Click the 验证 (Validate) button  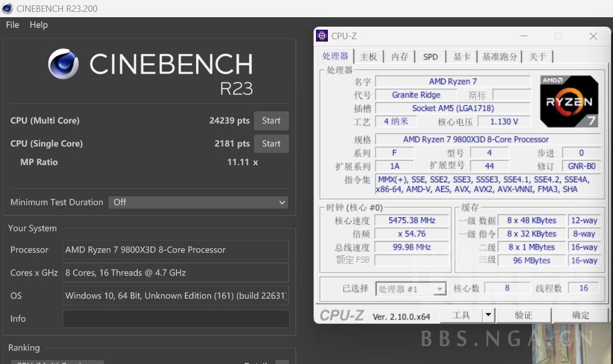click(523, 315)
